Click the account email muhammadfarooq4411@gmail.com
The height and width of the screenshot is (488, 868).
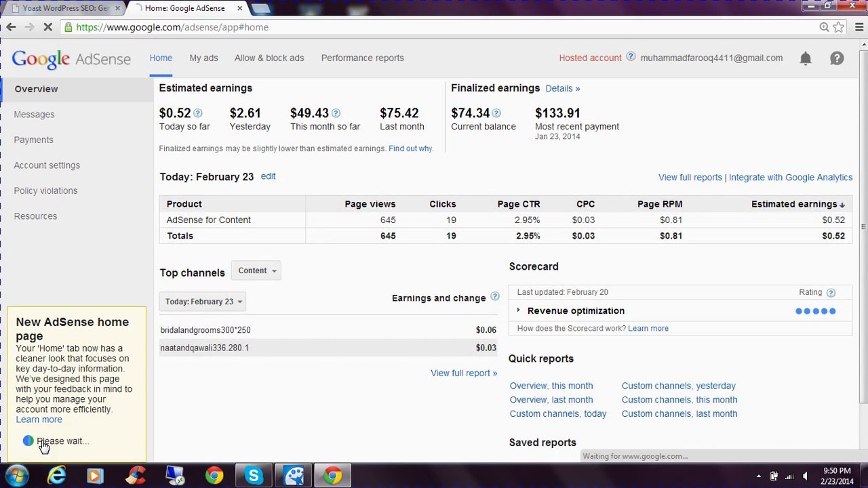tap(711, 58)
